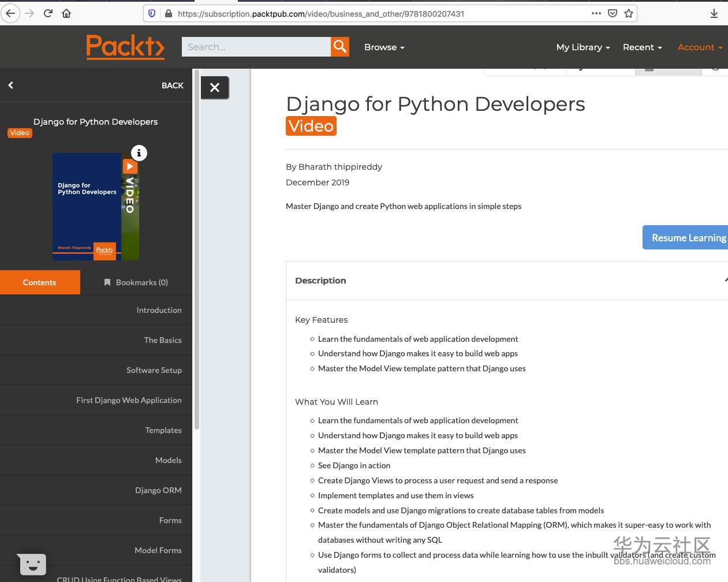Click the browser home icon
The height and width of the screenshot is (582, 728).
tap(66, 13)
